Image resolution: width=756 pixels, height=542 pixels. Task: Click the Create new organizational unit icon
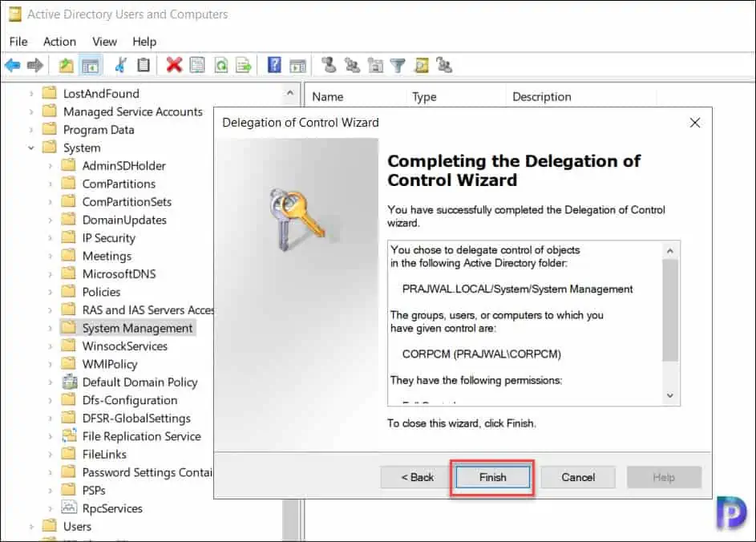[375, 65]
